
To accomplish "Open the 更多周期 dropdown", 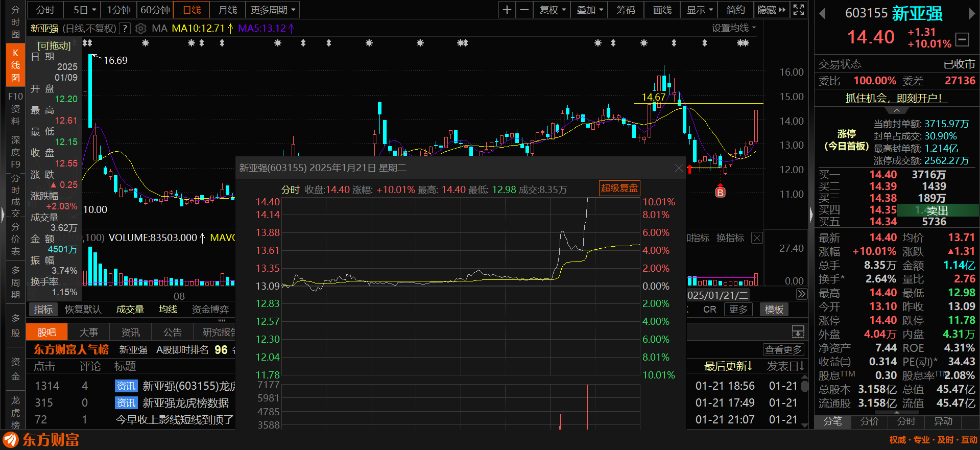I will 273,10.
